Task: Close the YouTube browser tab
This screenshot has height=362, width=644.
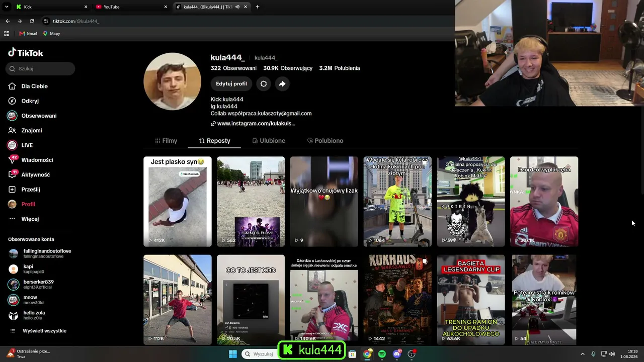Action: (166, 7)
